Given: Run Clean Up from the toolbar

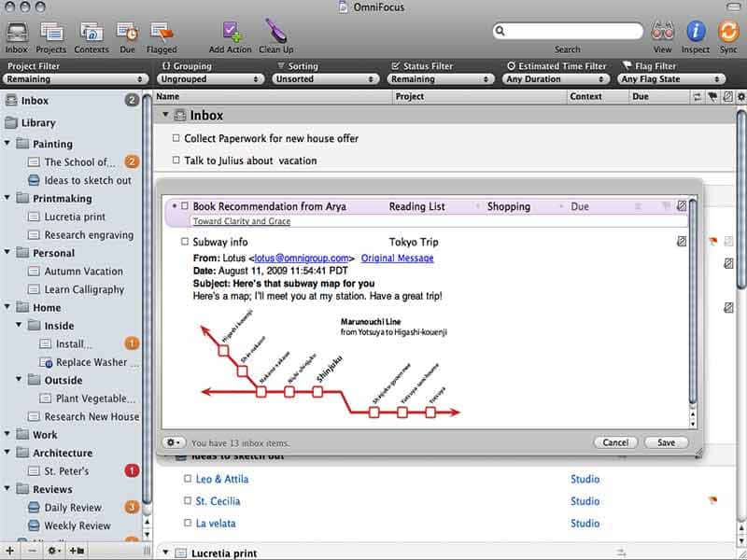Looking at the screenshot, I should click(275, 29).
